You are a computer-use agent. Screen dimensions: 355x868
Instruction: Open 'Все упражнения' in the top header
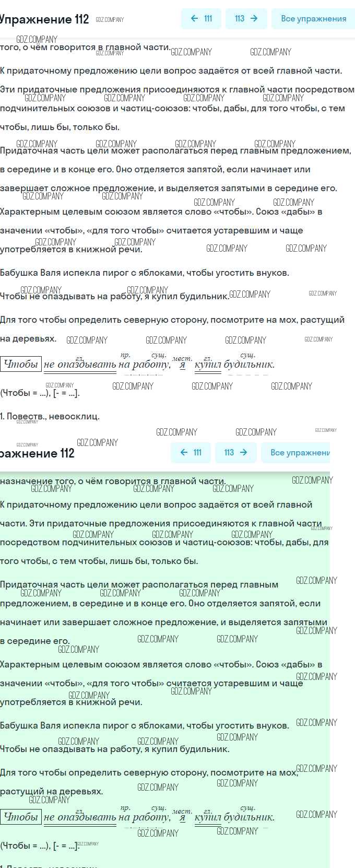tap(313, 18)
